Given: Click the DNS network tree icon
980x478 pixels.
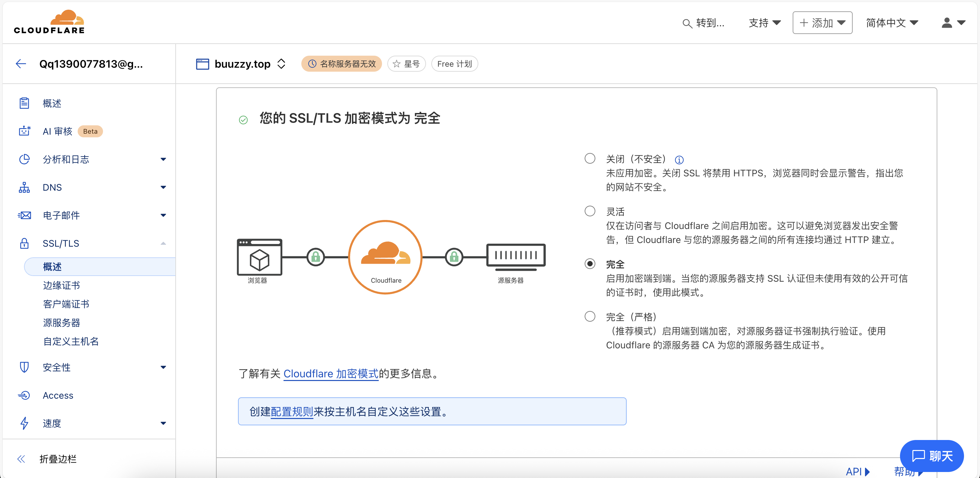Looking at the screenshot, I should (24, 187).
